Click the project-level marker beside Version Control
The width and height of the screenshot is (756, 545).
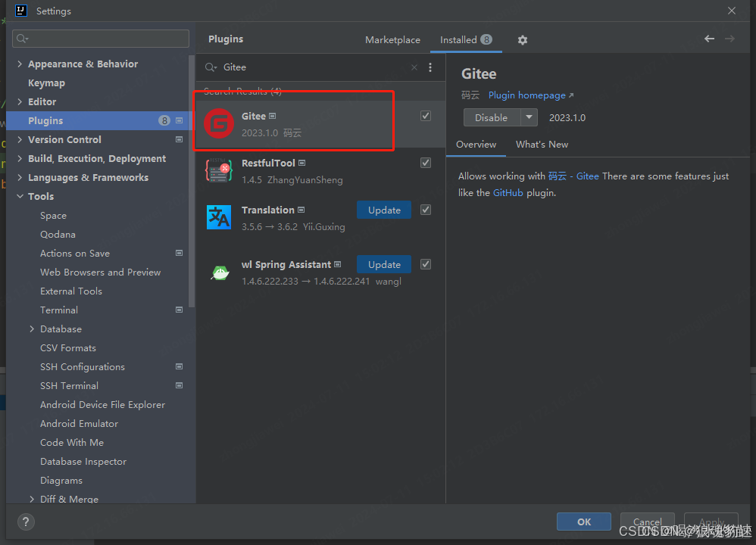click(x=180, y=140)
